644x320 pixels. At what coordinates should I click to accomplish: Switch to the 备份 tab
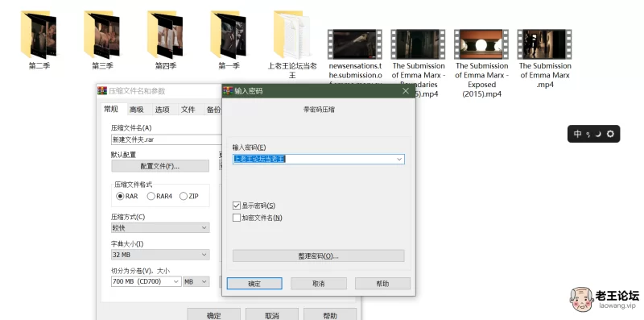pyautogui.click(x=213, y=110)
